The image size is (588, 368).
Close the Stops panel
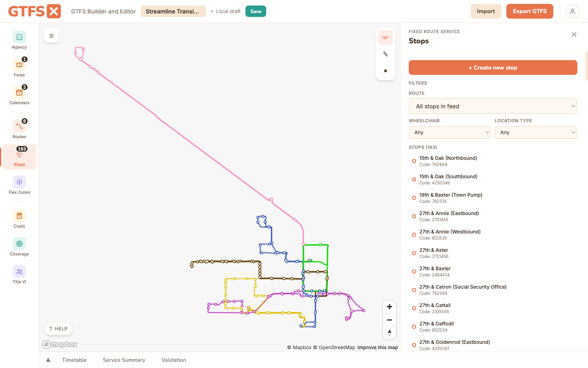pos(574,35)
